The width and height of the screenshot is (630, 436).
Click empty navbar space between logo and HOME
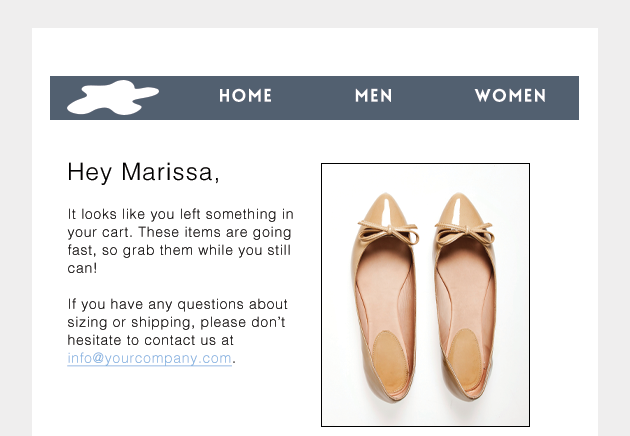coord(188,97)
